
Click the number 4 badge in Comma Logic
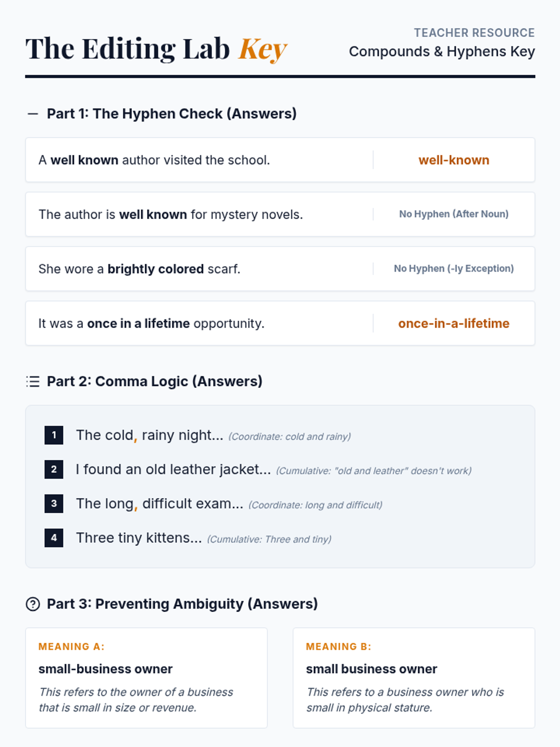(x=54, y=538)
